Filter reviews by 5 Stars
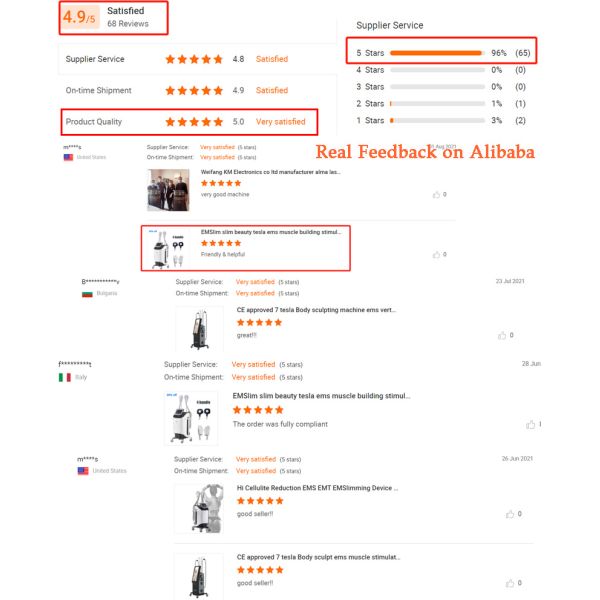Screen dimensions: 600x600 (x=370, y=52)
